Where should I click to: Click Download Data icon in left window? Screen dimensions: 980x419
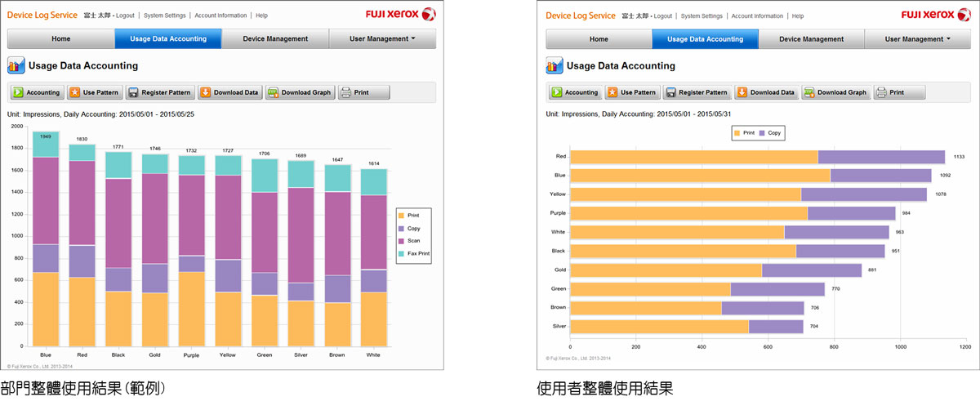205,92
